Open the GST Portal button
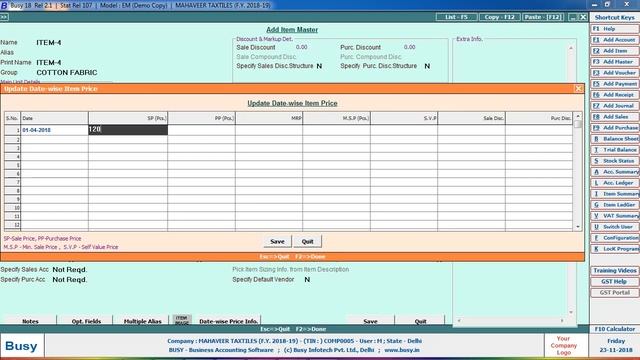Viewport: 640px width, 360px height. click(615, 293)
